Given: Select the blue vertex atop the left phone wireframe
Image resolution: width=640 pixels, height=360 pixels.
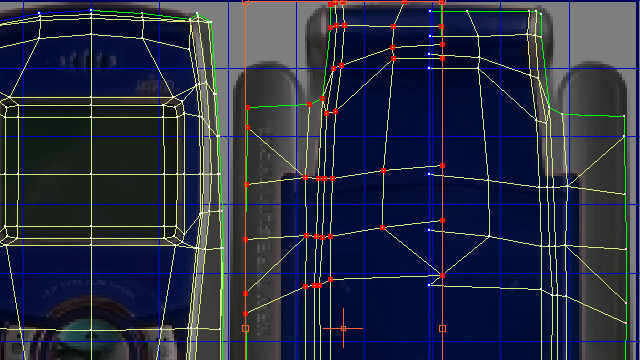Looking at the screenshot, I should [x=91, y=10].
